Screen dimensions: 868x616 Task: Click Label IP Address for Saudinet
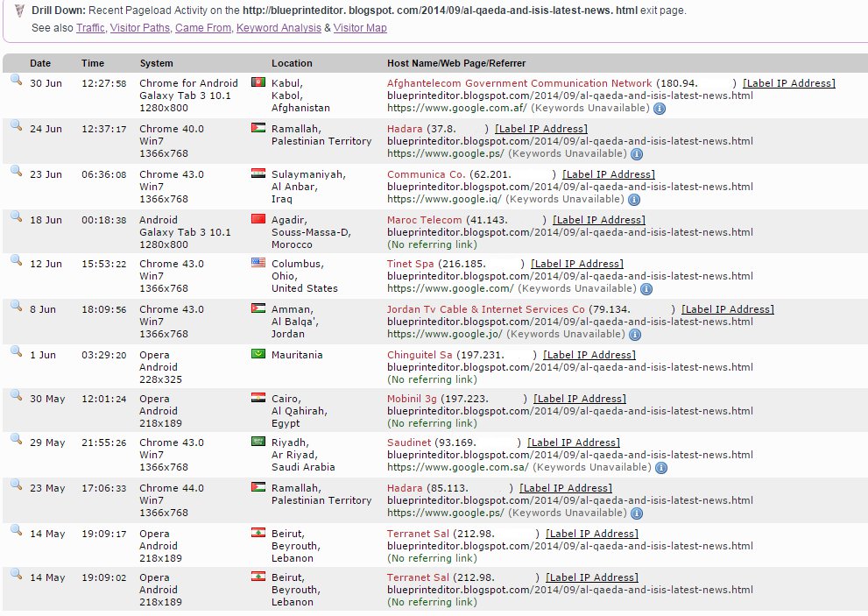pos(574,443)
